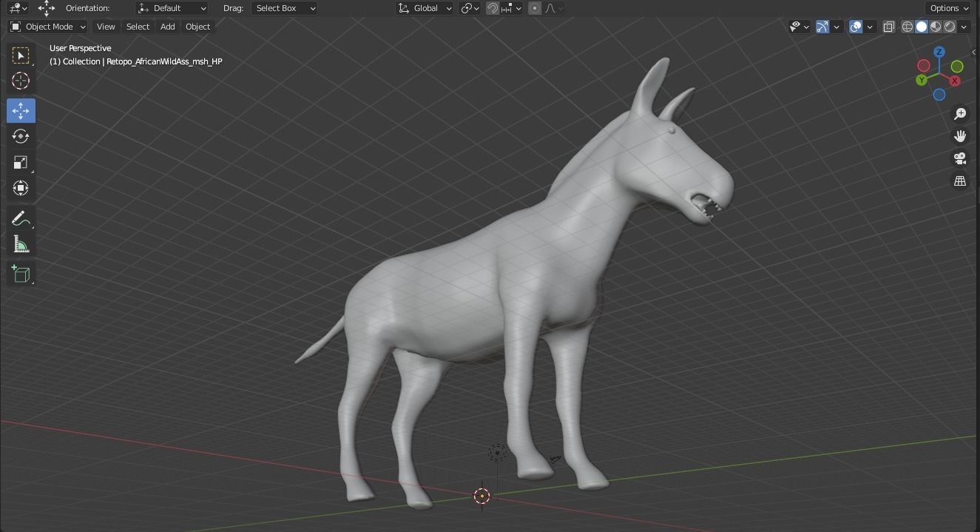Open object visibility and selectability dropdown
The height and width of the screenshot is (532, 980).
[799, 27]
